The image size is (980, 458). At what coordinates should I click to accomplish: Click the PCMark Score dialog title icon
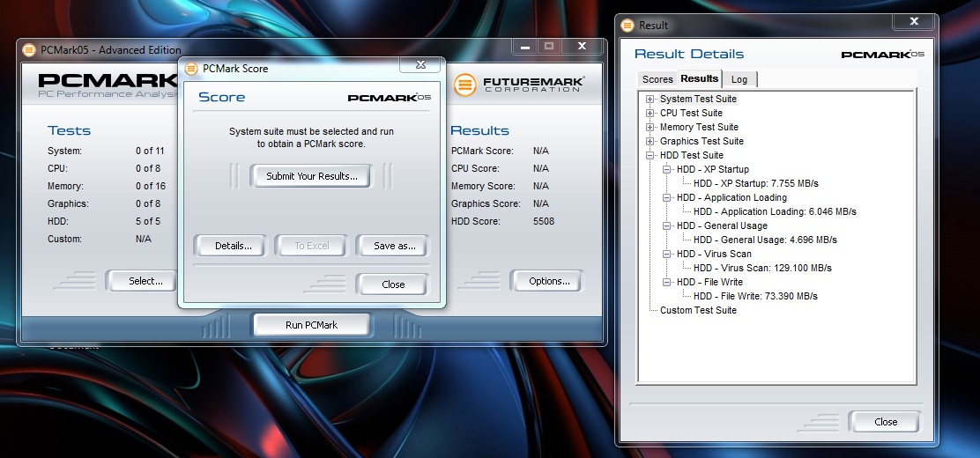coord(191,69)
